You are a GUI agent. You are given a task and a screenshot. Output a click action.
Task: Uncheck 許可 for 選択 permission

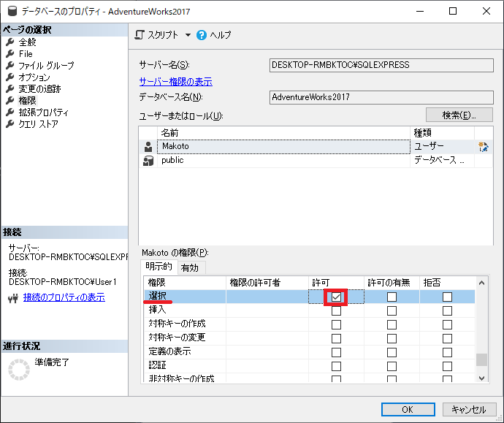tap(336, 297)
